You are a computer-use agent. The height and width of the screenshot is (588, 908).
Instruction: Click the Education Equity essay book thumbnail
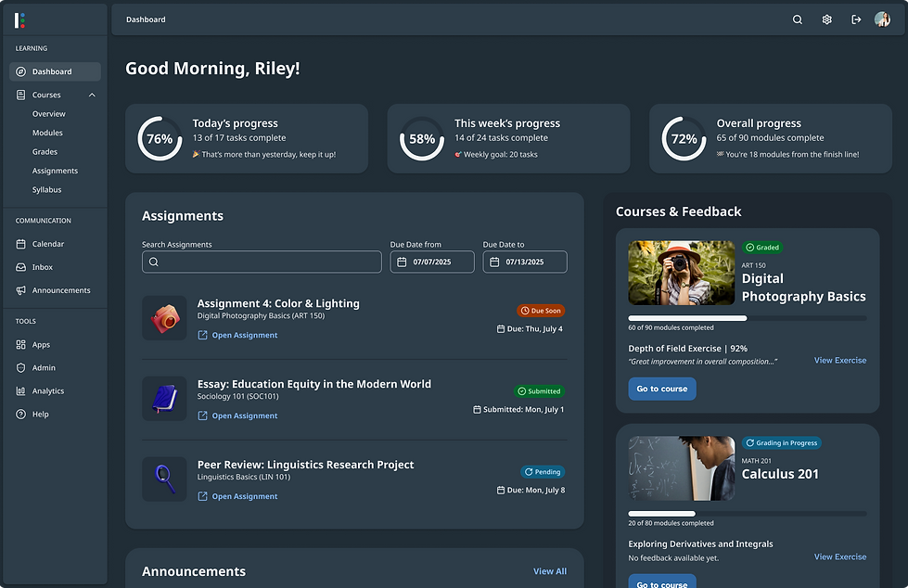tap(164, 399)
